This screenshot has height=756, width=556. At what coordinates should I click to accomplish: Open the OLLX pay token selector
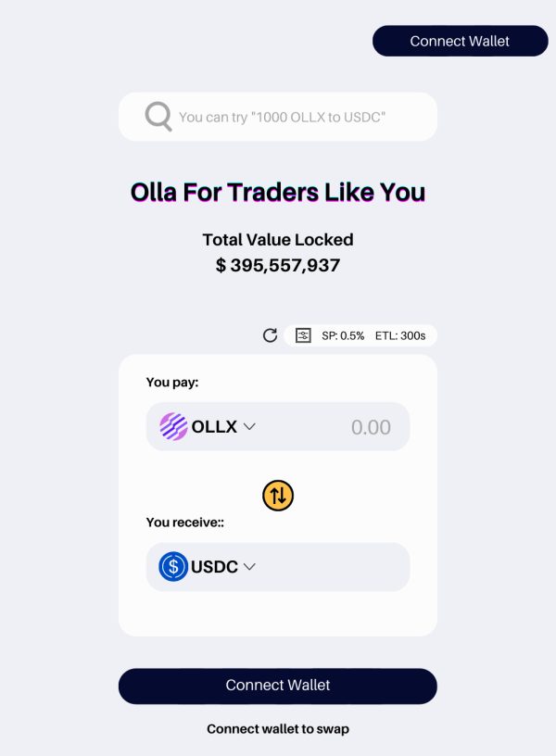click(x=208, y=427)
